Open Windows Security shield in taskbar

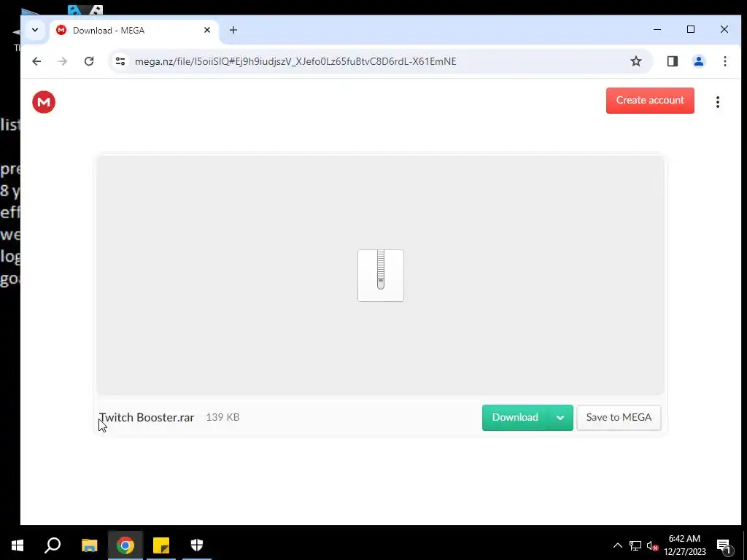click(197, 545)
